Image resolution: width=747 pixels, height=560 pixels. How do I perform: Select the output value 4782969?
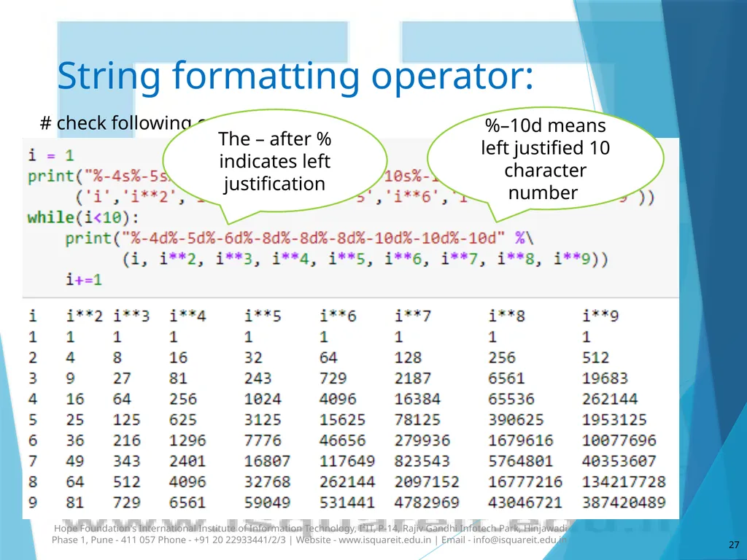click(427, 502)
